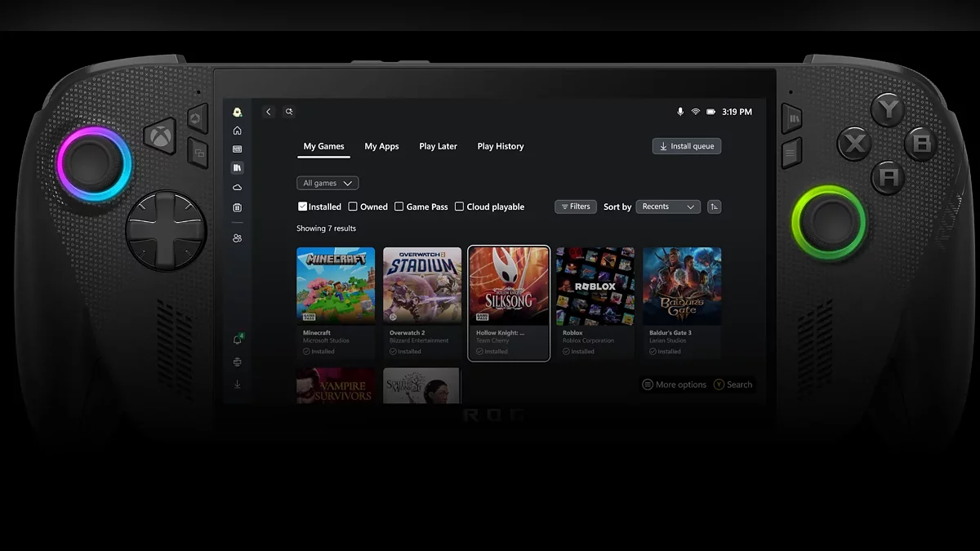Click the More options button label

click(681, 384)
